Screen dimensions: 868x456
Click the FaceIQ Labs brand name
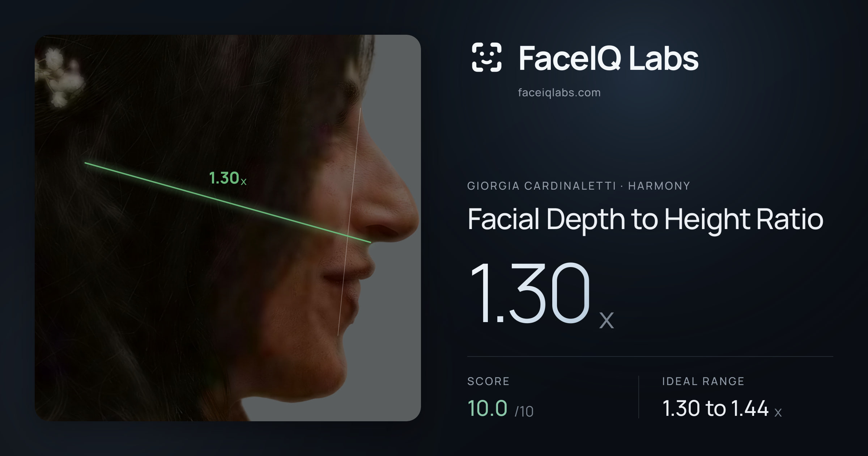pyautogui.click(x=608, y=58)
